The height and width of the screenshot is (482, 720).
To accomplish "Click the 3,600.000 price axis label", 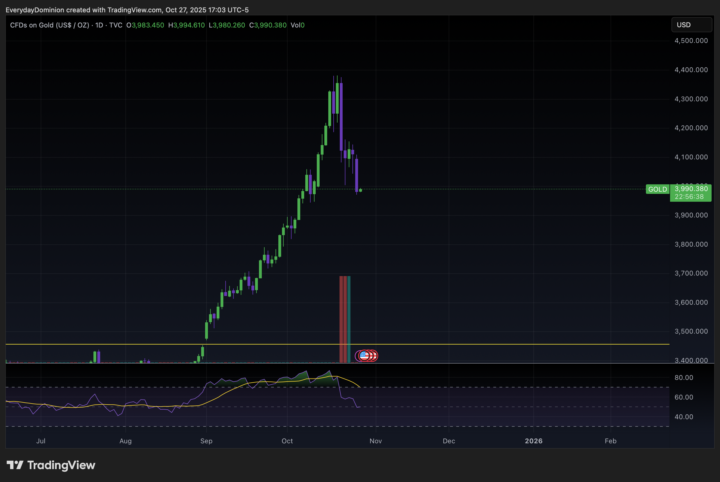I will pyautogui.click(x=691, y=302).
